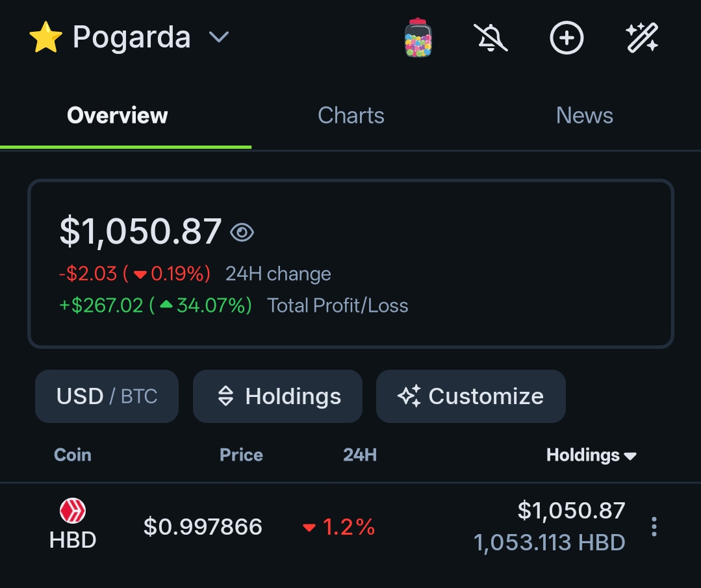Click the 24H column header

[360, 455]
